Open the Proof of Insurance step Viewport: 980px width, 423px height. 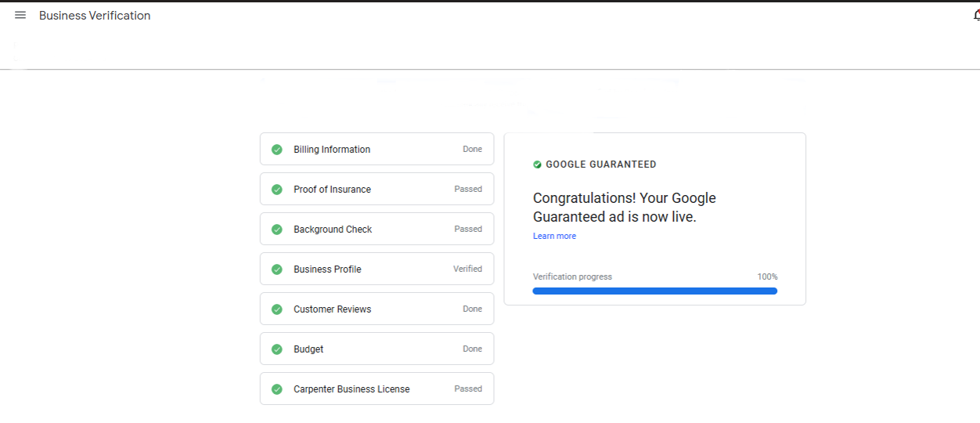(x=377, y=189)
